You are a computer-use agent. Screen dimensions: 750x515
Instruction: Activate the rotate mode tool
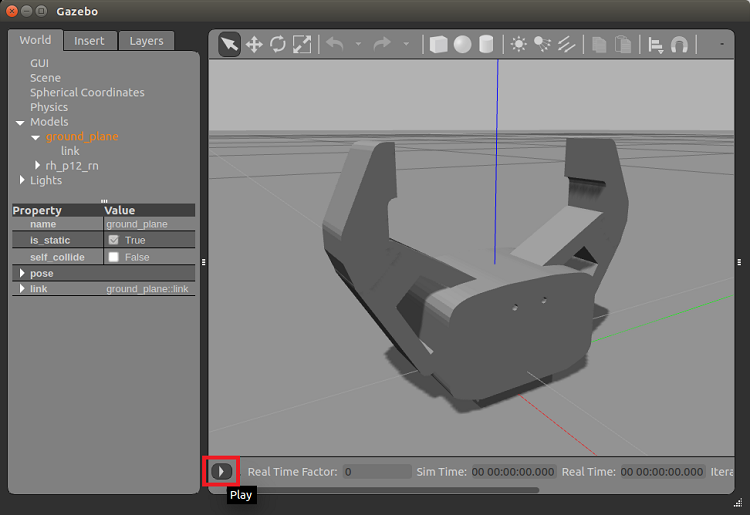pyautogui.click(x=278, y=44)
